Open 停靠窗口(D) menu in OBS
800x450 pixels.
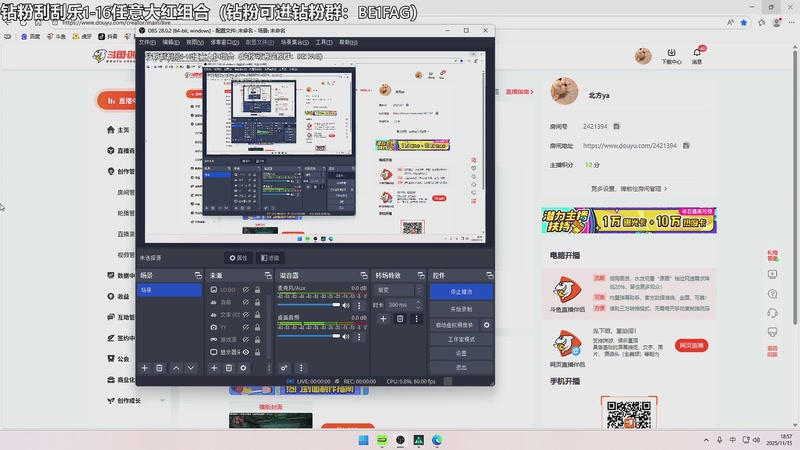coord(224,42)
